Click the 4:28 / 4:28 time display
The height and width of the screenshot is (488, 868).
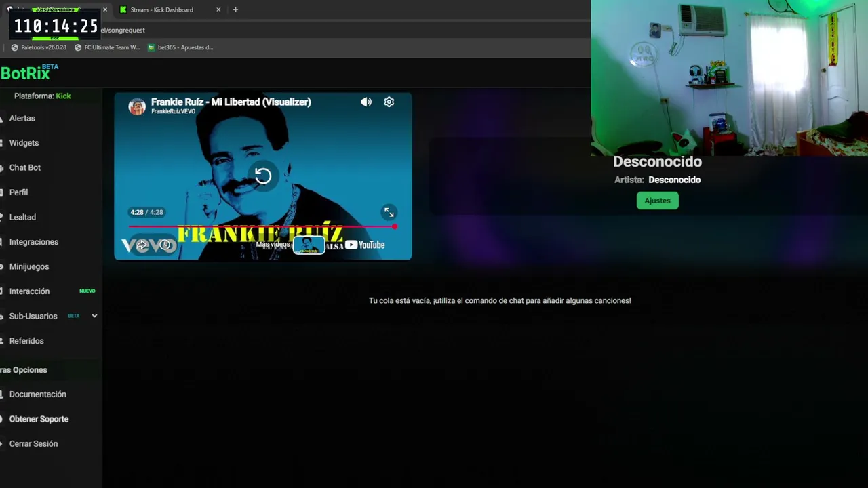(146, 212)
